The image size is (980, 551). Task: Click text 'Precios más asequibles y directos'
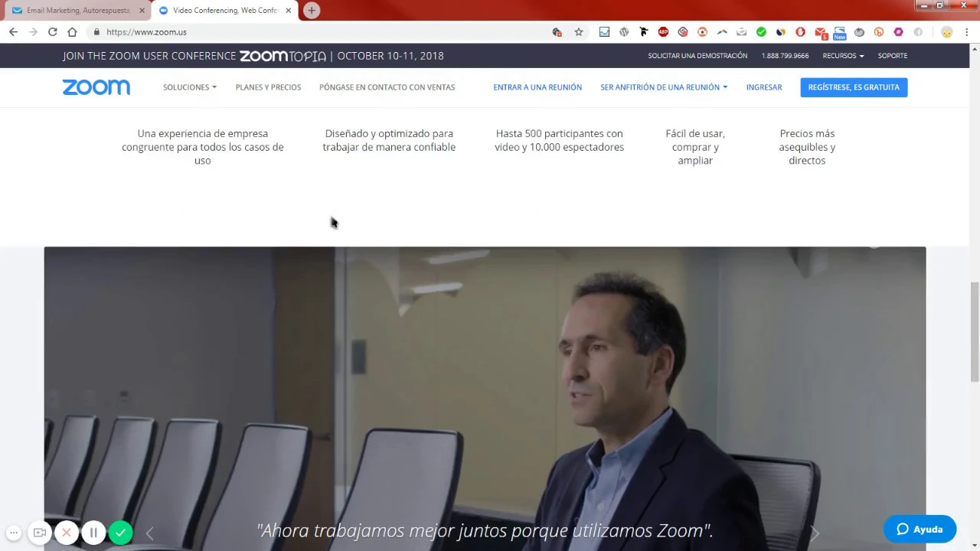[807, 147]
